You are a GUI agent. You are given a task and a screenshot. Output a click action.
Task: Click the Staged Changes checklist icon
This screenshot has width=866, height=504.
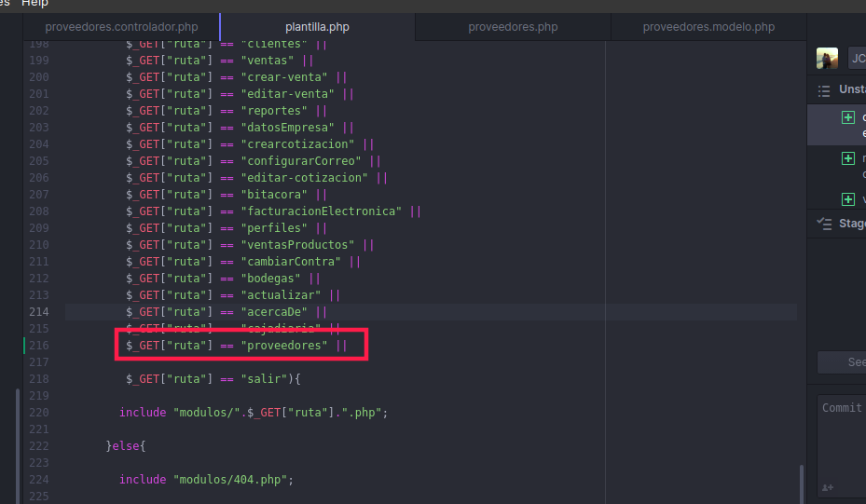(x=823, y=224)
